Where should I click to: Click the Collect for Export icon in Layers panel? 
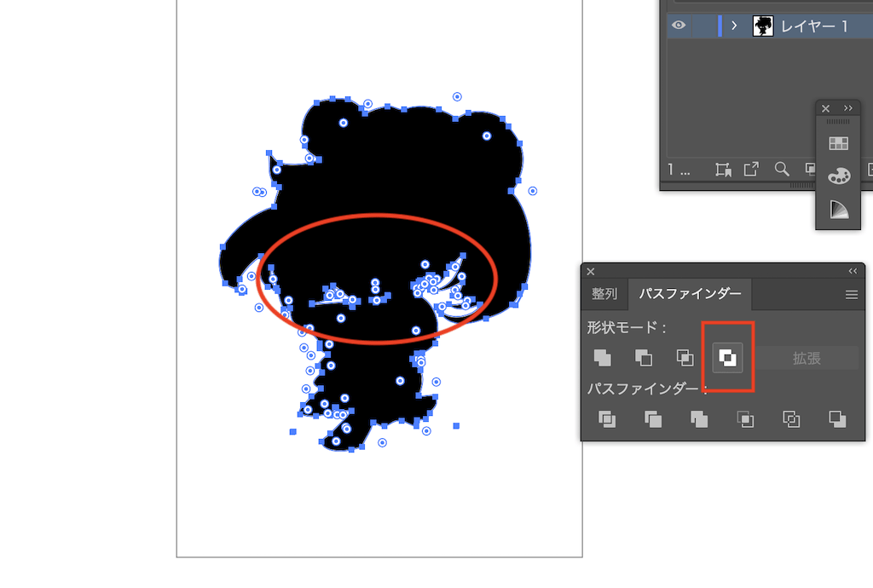[x=723, y=169]
